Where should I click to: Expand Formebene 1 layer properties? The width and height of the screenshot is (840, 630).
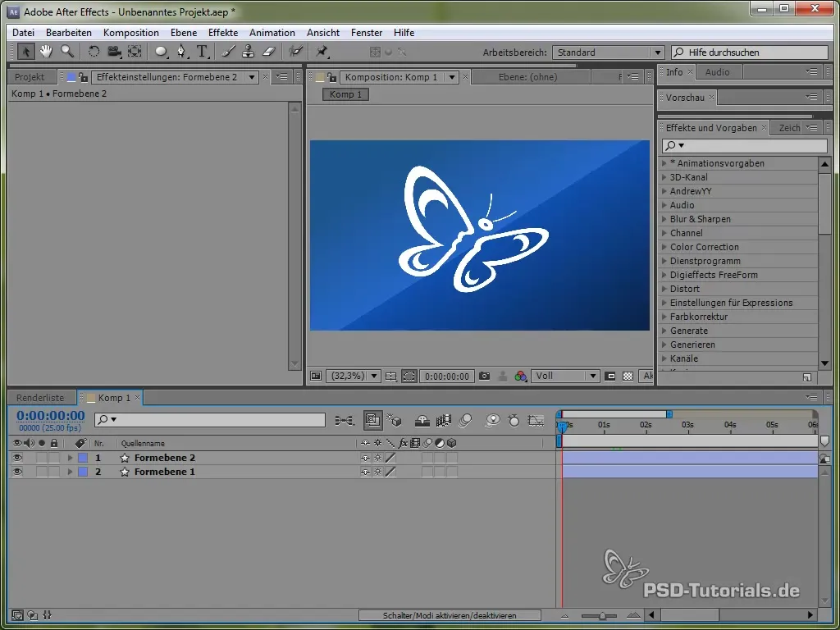[x=70, y=472]
